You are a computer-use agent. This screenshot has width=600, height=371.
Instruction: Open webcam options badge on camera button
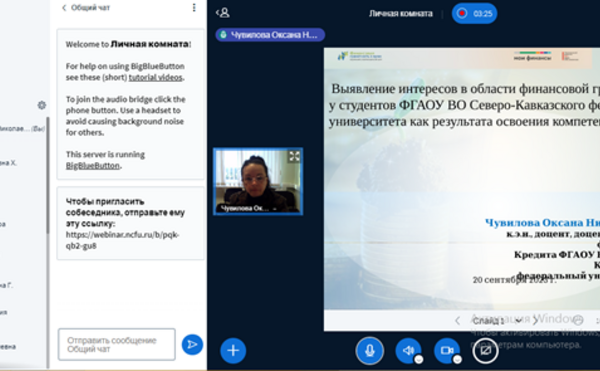pos(457,360)
